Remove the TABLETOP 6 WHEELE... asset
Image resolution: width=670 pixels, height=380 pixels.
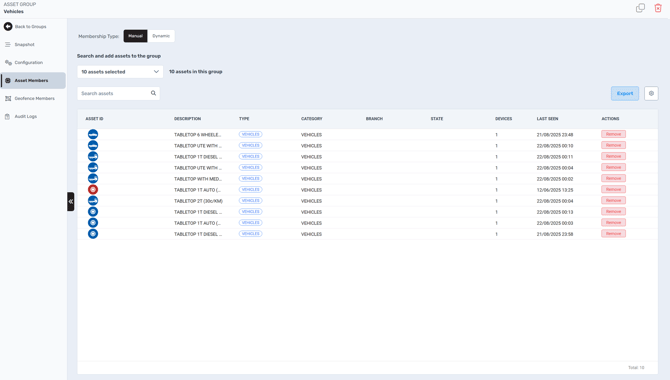point(613,134)
